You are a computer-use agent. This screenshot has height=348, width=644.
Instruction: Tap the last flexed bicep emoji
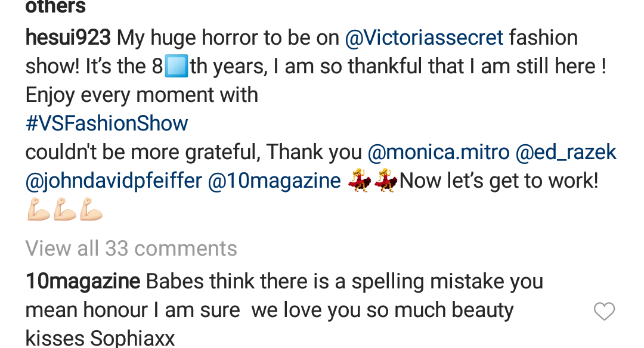coord(91,210)
